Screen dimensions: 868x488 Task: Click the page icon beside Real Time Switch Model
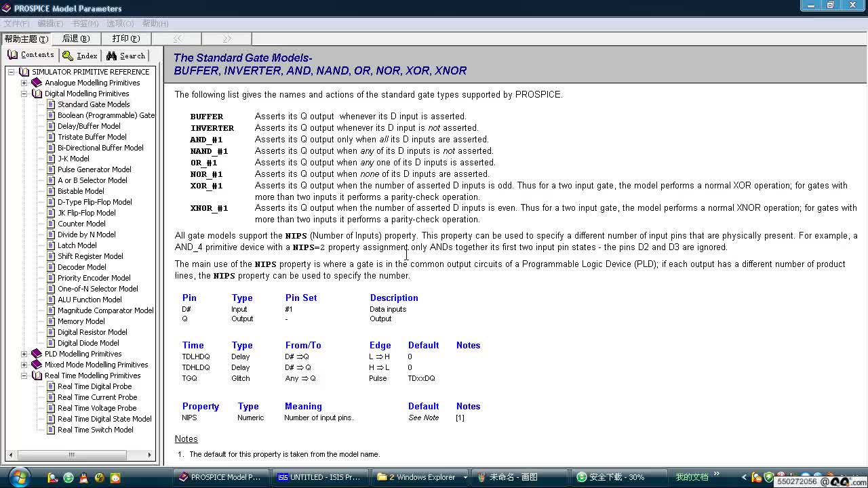(x=51, y=430)
